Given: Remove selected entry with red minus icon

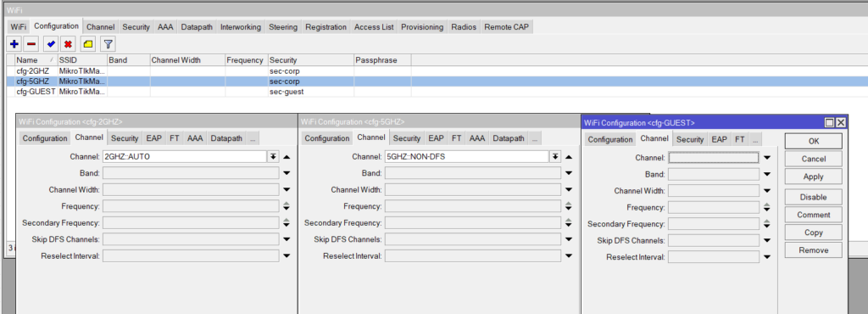Looking at the screenshot, I should coord(31,44).
